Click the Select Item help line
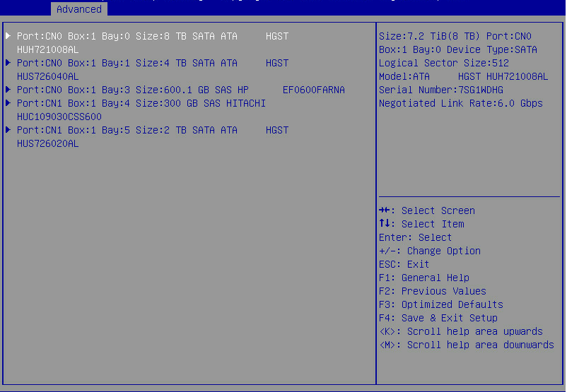Image resolution: width=567 pixels, height=392 pixels. tap(421, 224)
